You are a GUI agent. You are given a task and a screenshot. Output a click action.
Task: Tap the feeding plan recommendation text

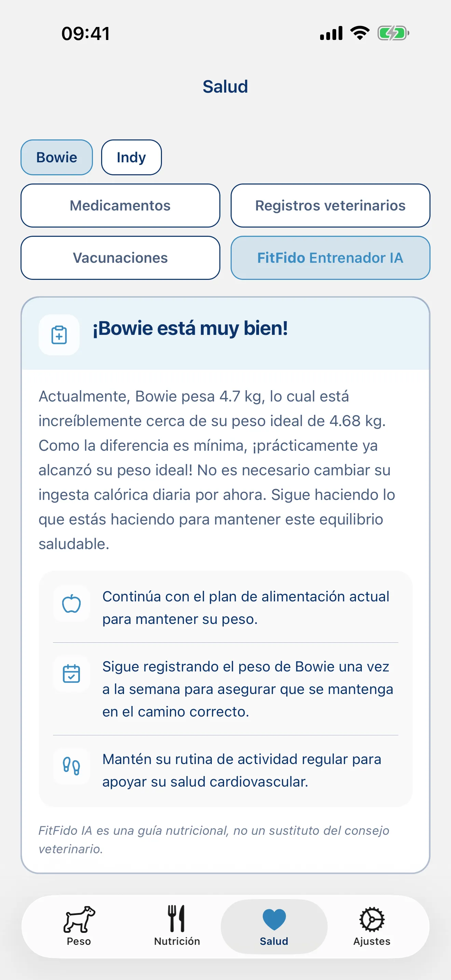(246, 608)
